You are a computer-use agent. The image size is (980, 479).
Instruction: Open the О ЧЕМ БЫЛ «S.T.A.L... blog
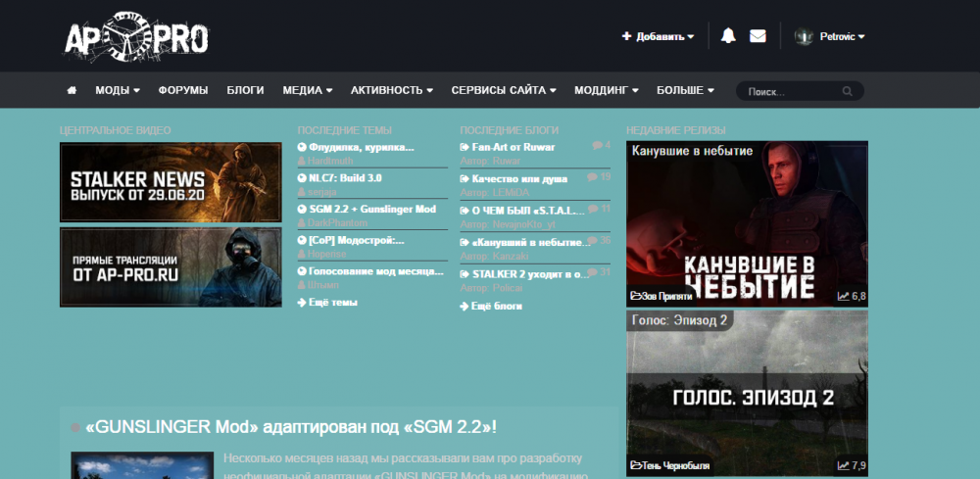(x=528, y=211)
